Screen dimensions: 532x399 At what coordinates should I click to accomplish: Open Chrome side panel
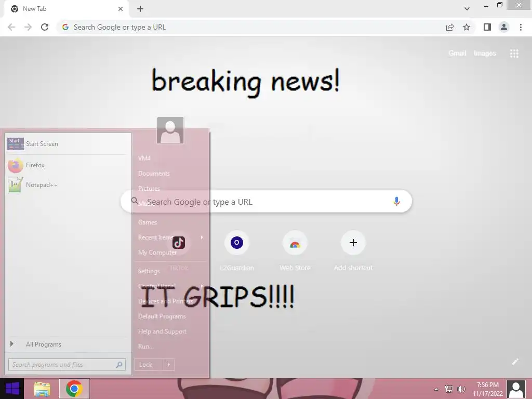487,27
